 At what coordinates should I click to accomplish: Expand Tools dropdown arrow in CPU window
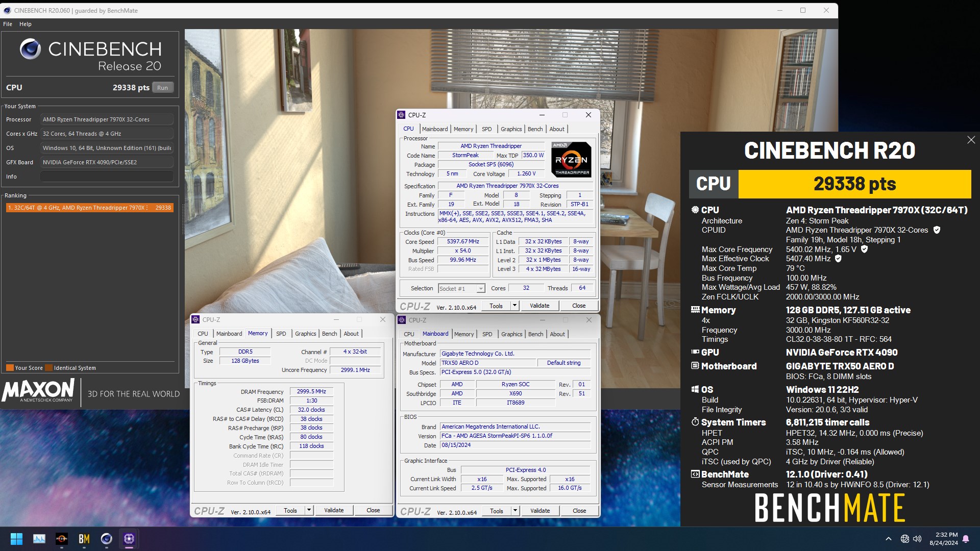pos(514,306)
